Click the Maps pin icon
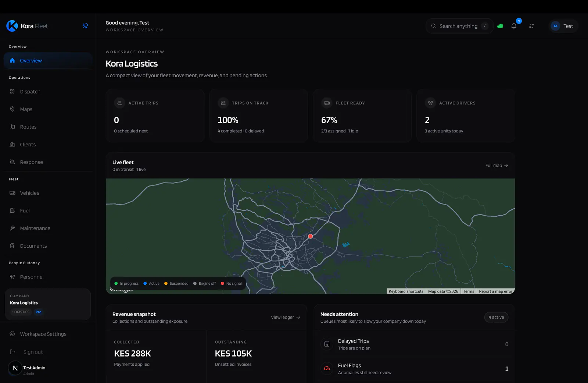Image resolution: width=588 pixels, height=383 pixels. [x=12, y=109]
